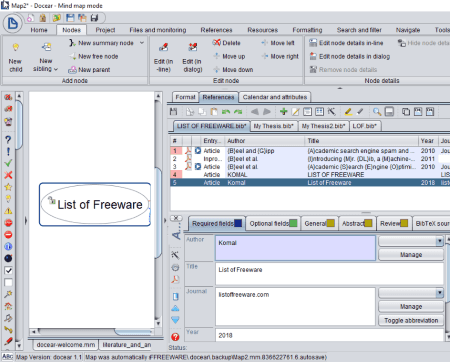This screenshot has width=450, height=362.
Task: Click the blue info icon in left bar
Action: tap(8, 247)
